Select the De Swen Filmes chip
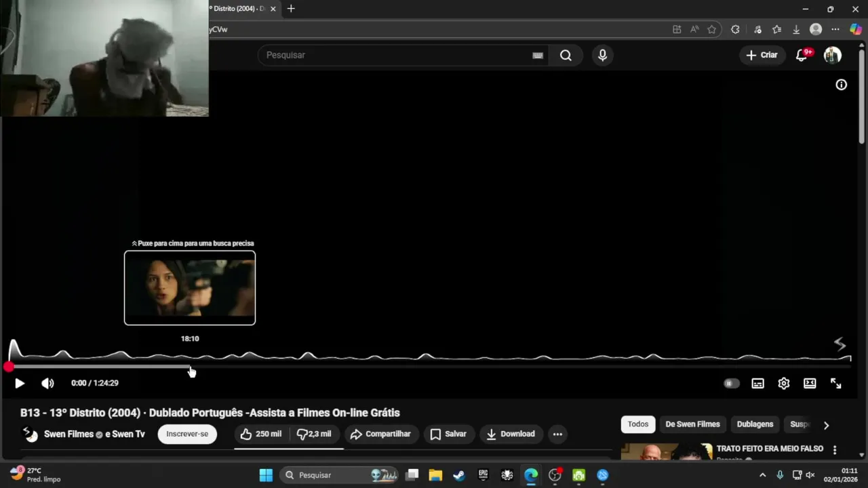Image resolution: width=868 pixels, height=488 pixels. point(692,424)
